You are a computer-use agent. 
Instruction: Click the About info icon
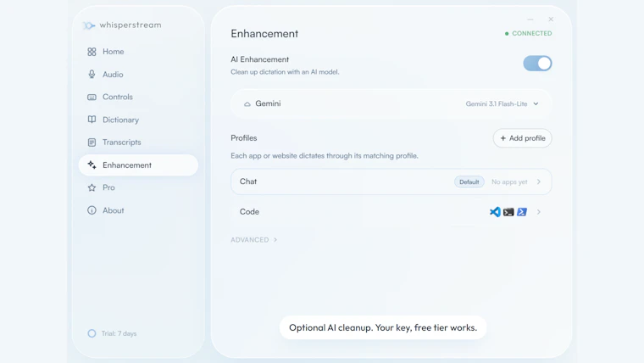pyautogui.click(x=92, y=210)
